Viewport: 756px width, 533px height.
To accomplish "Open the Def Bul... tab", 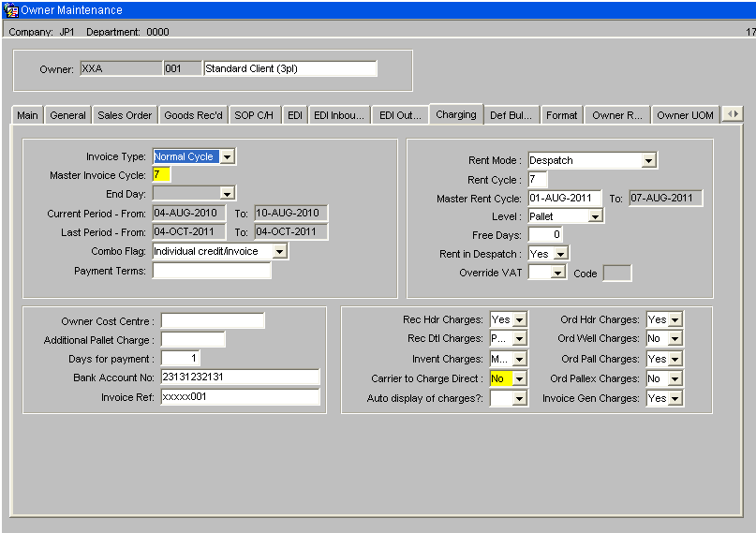I will pyautogui.click(x=511, y=115).
